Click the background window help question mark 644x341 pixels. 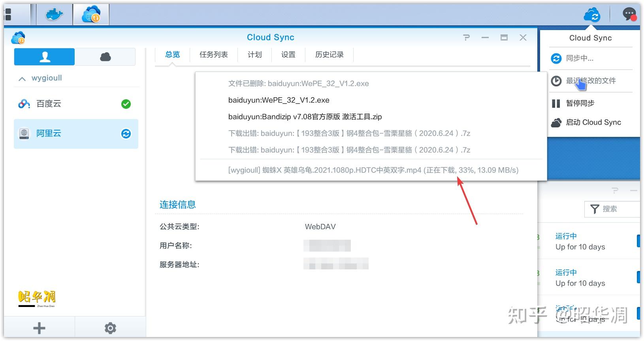(x=615, y=191)
